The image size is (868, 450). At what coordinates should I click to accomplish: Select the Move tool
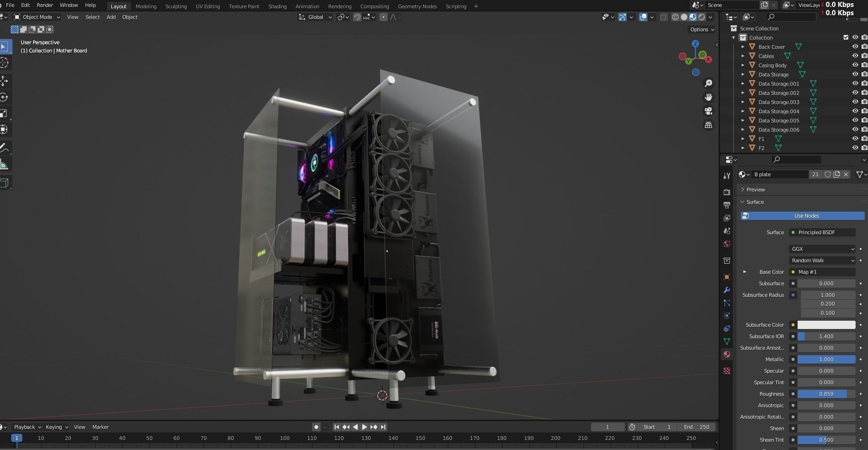4,81
